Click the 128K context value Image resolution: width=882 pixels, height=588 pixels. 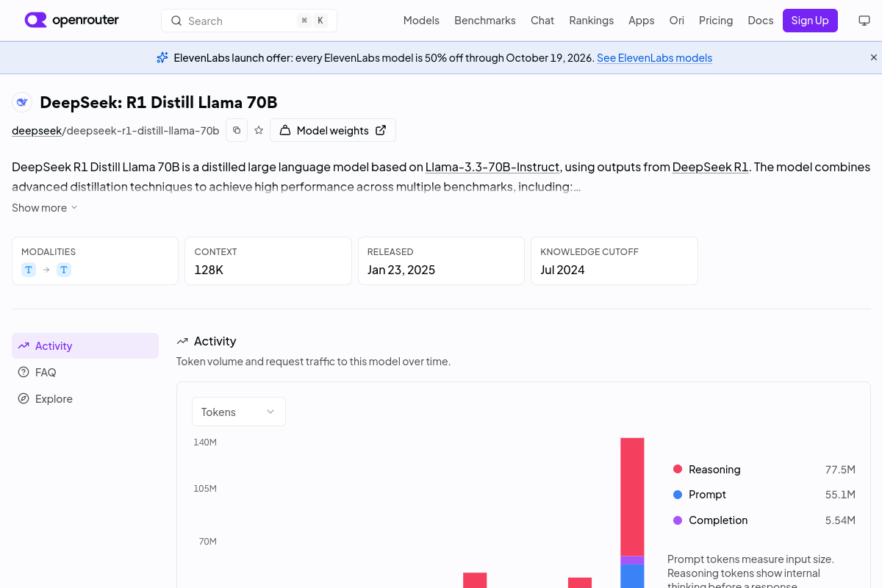209,270
